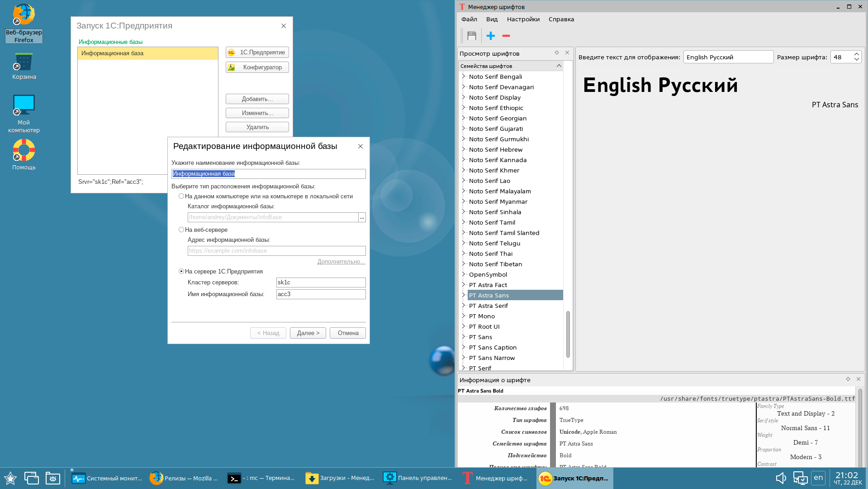
Task: Click the volume speaker tray icon
Action: (x=781, y=478)
